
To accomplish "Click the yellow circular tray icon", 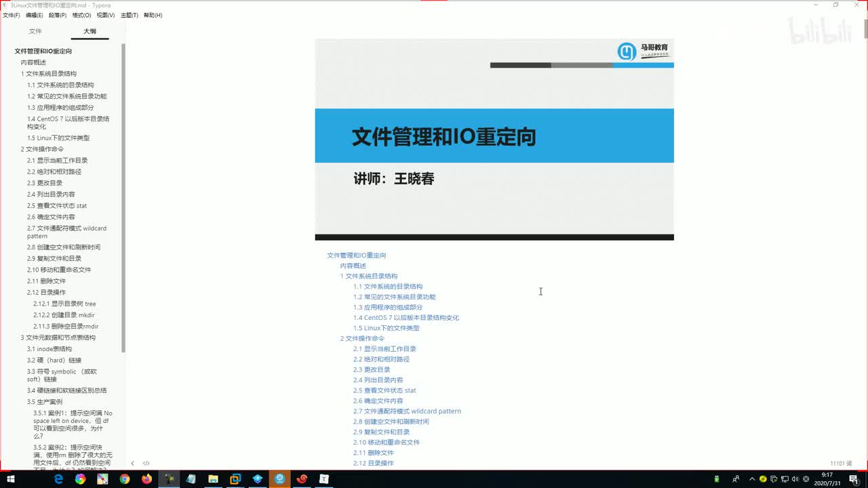I will pyautogui.click(x=763, y=479).
